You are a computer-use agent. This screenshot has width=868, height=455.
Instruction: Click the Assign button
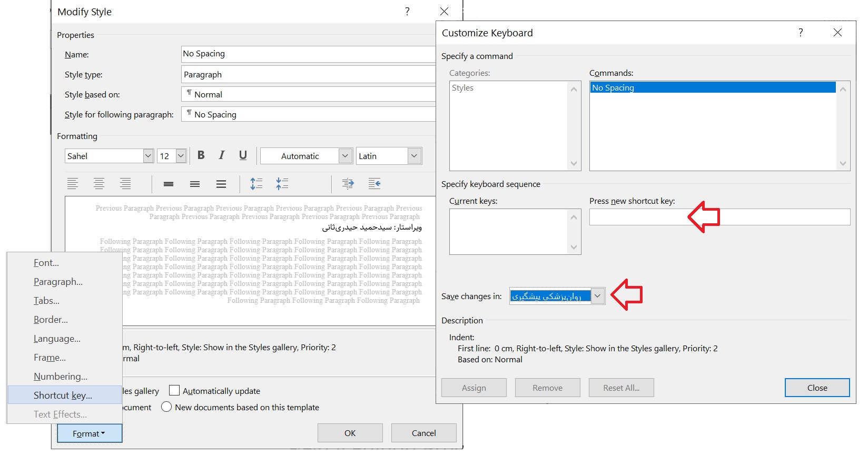coord(474,388)
